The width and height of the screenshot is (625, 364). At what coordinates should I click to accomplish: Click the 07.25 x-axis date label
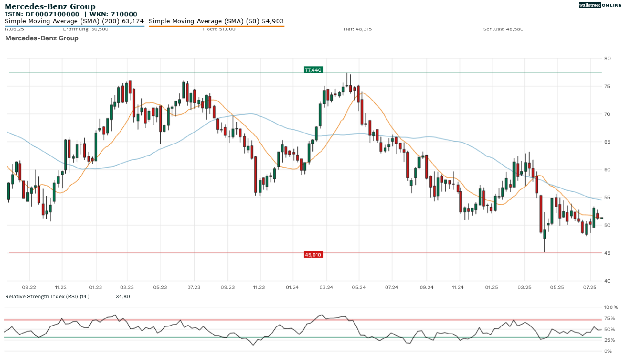590,287
